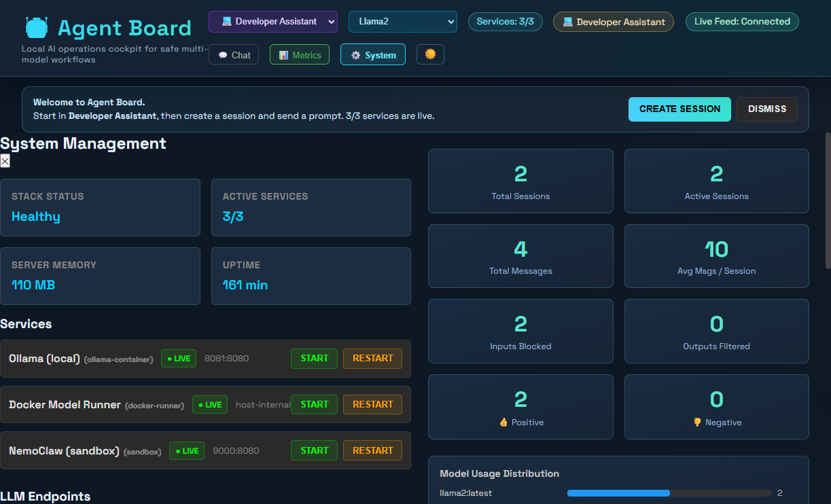Click the llama2:latest model label
Screen dimensions: 831x504
pyautogui.click(x=465, y=493)
